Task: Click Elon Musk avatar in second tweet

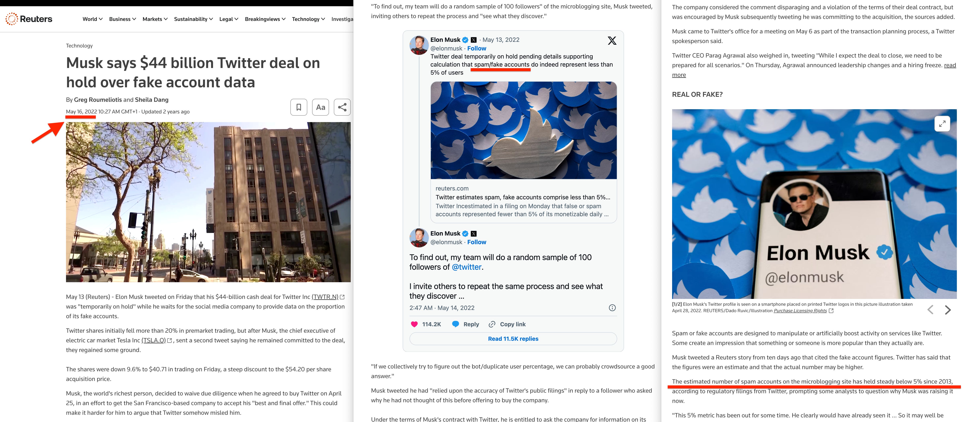Action: [419, 238]
